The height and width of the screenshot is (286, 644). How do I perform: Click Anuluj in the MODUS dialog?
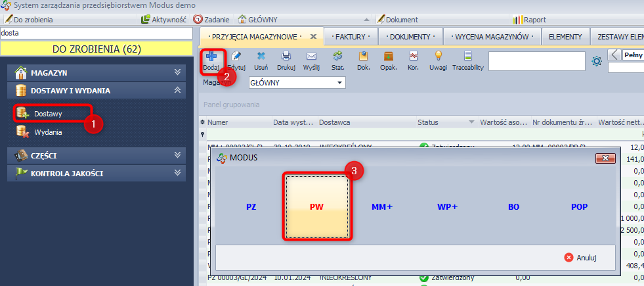581,258
